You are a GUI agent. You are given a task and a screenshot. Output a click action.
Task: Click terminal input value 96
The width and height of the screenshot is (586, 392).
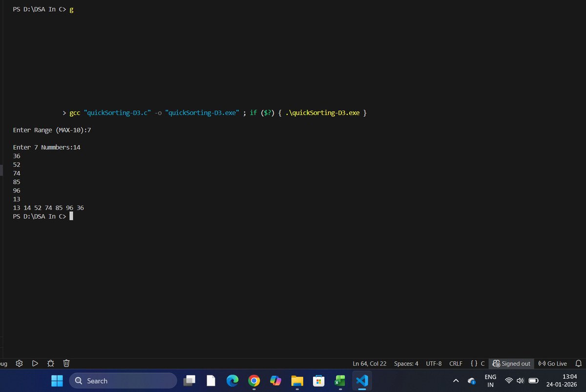pos(17,190)
